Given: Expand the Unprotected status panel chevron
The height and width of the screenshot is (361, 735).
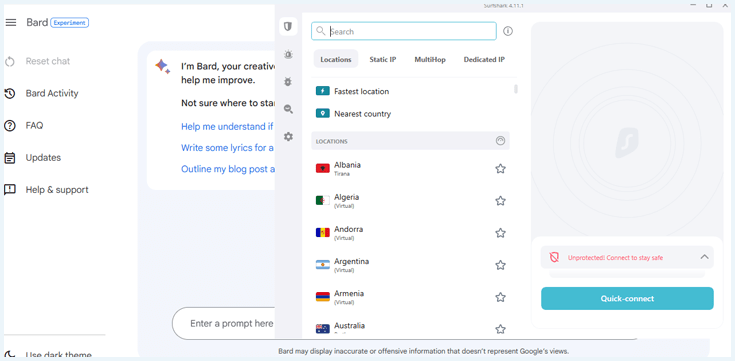Looking at the screenshot, I should (704, 257).
